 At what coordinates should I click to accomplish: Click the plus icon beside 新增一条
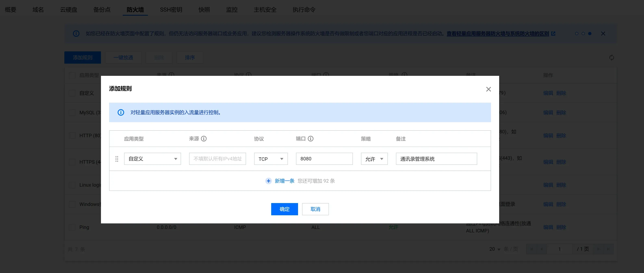268,181
